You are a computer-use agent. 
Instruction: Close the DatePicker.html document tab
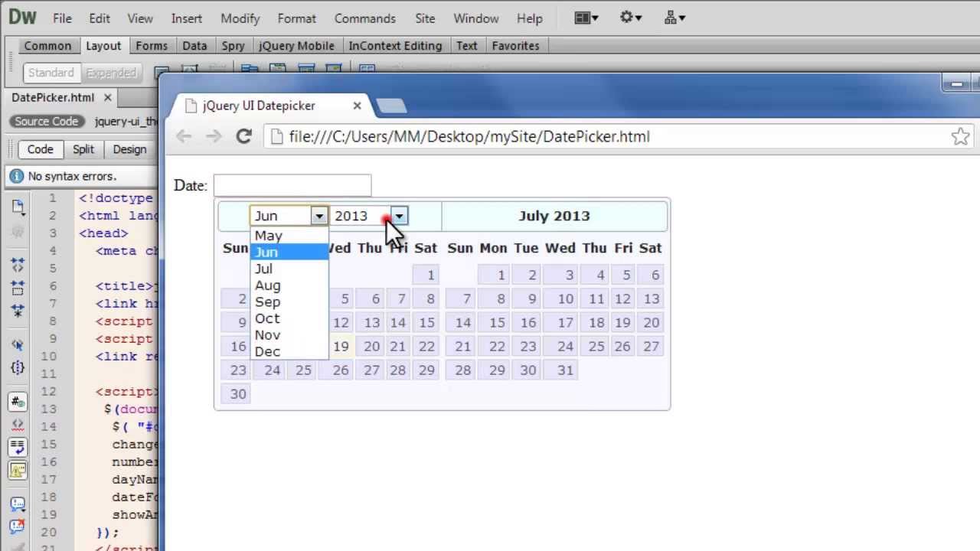coord(108,97)
